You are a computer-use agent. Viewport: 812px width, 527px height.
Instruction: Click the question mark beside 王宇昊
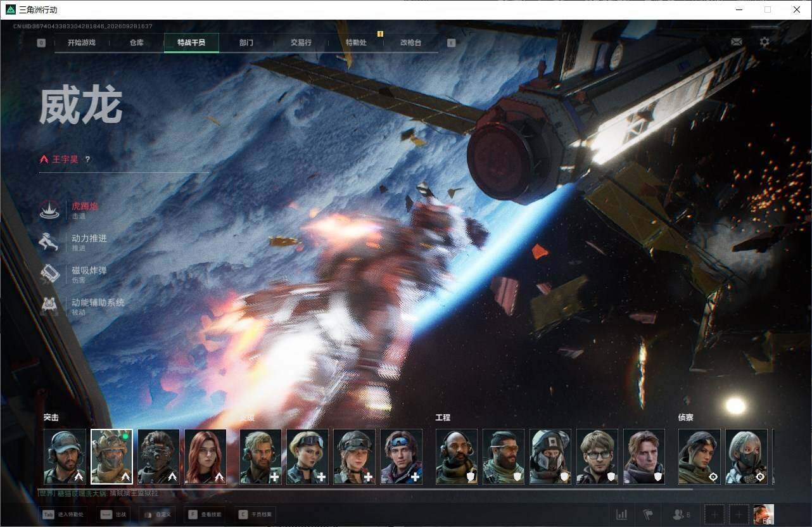tap(87, 160)
